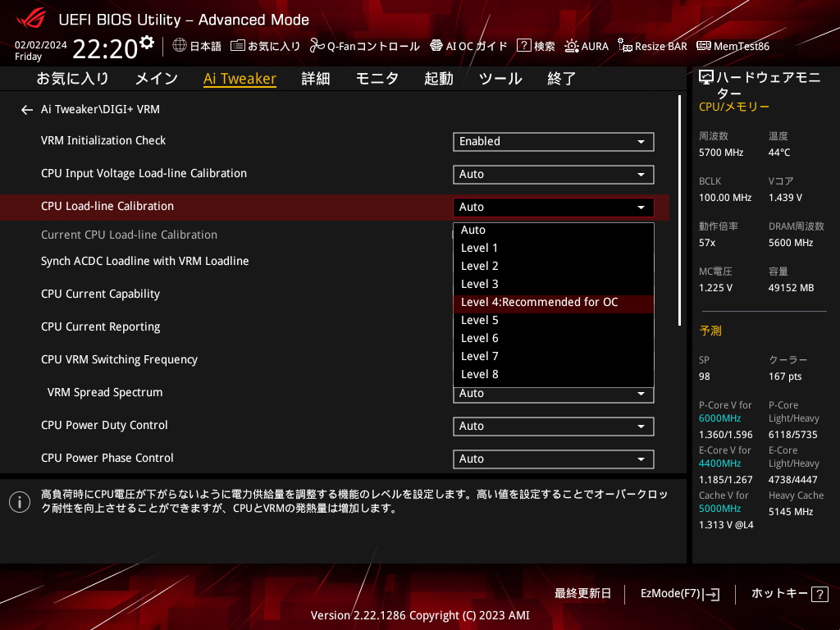
Task: Select Level 7 option
Action: point(554,356)
